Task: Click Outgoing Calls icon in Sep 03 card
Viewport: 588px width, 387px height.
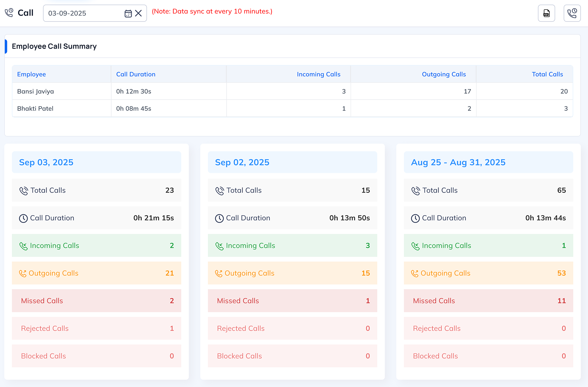Action: click(x=23, y=273)
